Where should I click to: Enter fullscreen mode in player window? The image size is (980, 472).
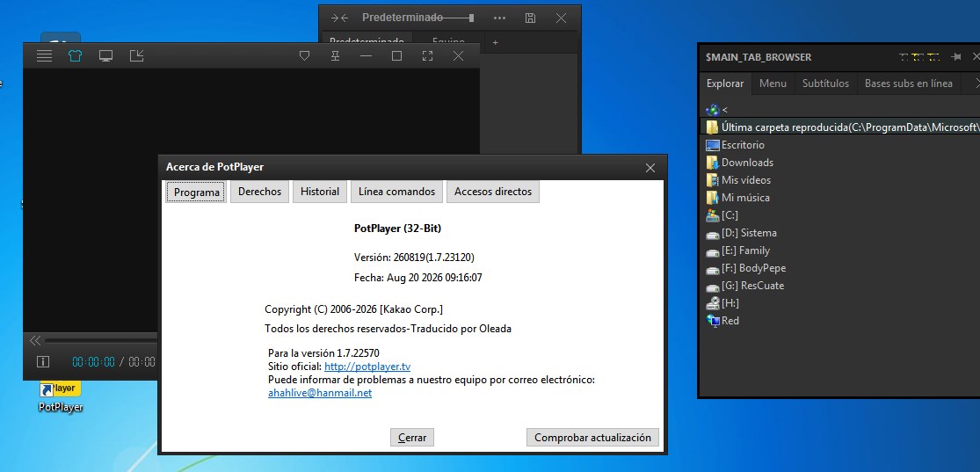(427, 56)
